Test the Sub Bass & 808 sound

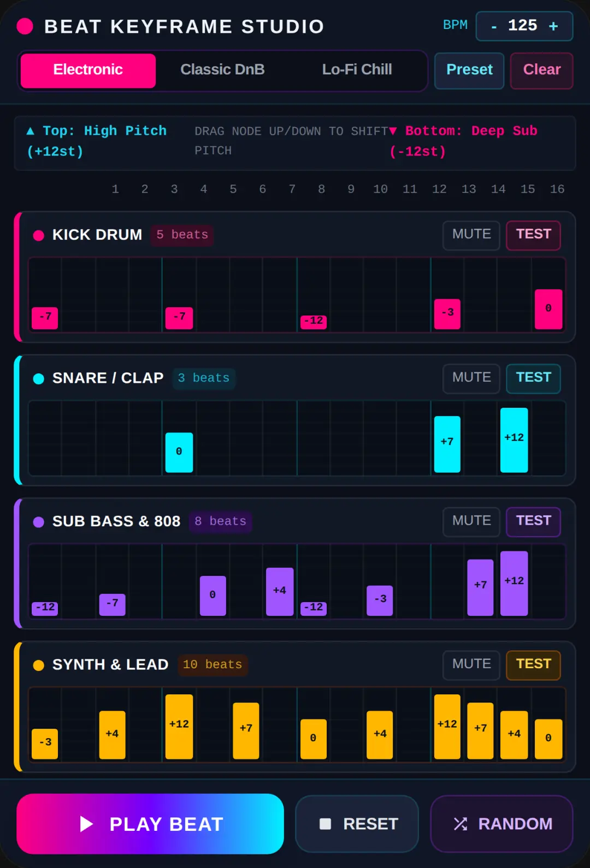pos(534,522)
